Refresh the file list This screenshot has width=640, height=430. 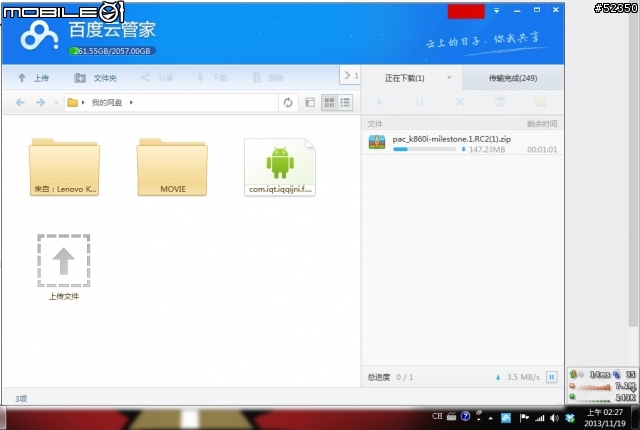point(288,102)
